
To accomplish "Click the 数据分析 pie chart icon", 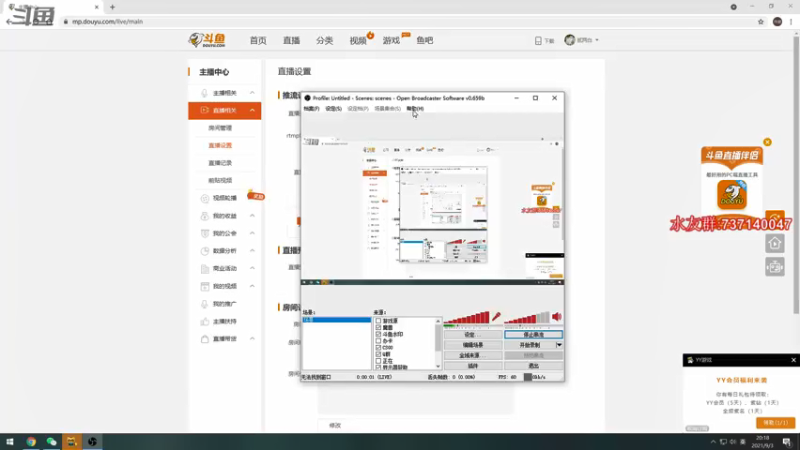I will tap(205, 251).
